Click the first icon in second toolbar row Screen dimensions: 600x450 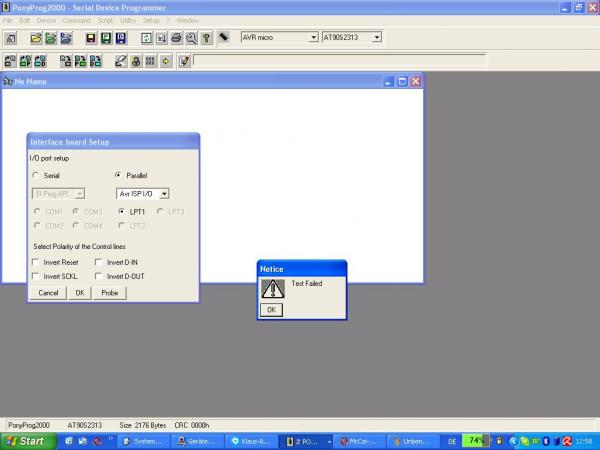pos(10,61)
